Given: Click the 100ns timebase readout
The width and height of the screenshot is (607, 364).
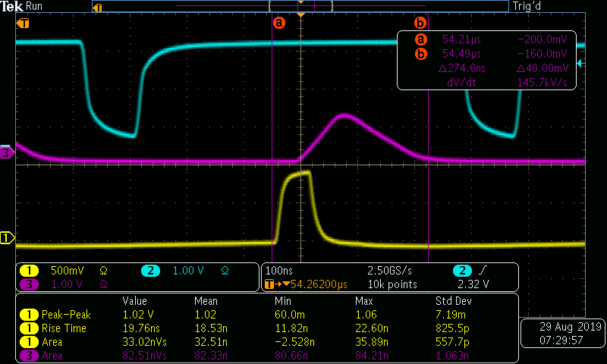Looking at the screenshot, I should pos(279,271).
